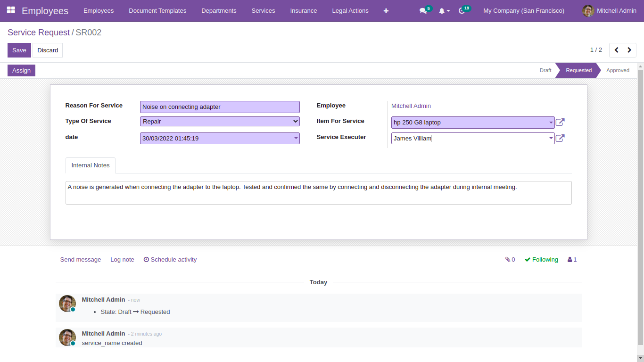
Task: Unfollow by clicking the Following toggle
Action: [541, 259]
